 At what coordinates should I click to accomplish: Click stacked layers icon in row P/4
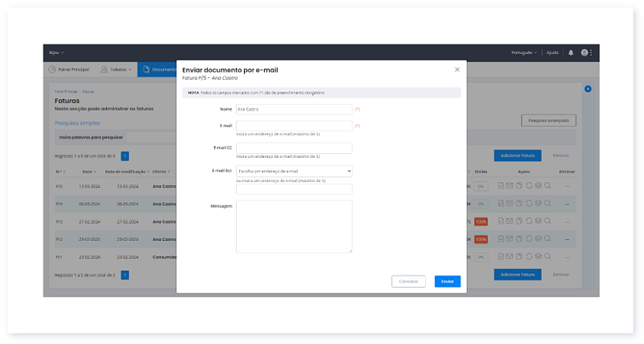point(538,204)
